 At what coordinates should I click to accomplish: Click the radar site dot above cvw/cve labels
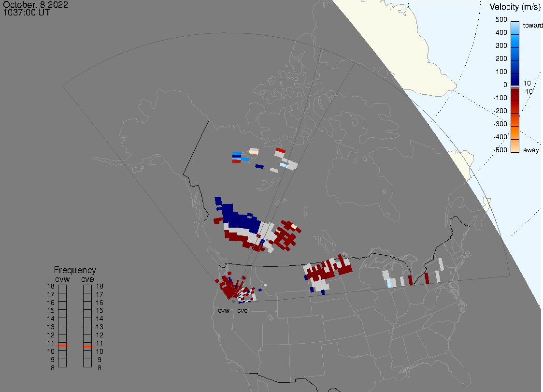pos(233,302)
